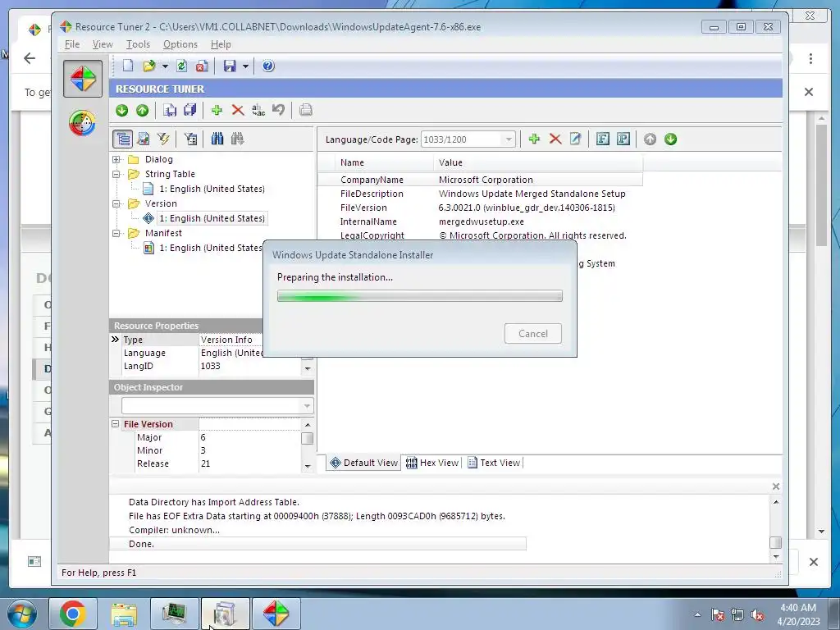Collapse the Manifest folder node
The width and height of the screenshot is (840, 630).
coord(116,233)
